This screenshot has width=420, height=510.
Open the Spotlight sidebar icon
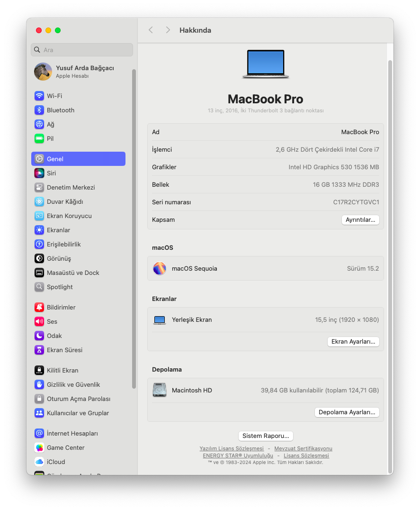coord(39,287)
